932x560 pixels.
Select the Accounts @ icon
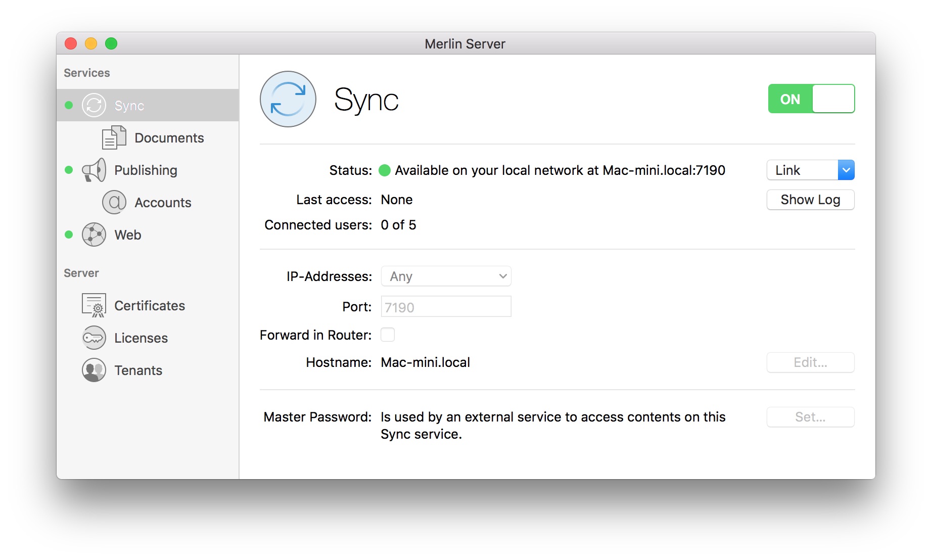pos(114,202)
